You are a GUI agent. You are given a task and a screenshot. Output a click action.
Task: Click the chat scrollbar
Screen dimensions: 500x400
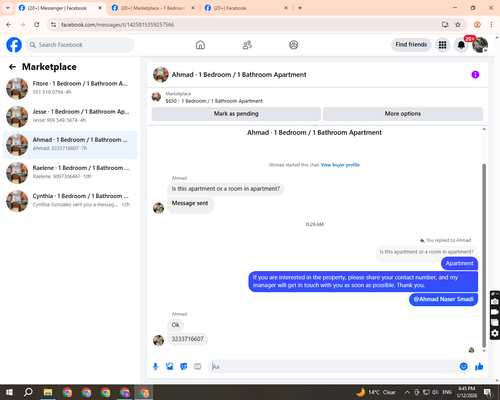point(484,255)
